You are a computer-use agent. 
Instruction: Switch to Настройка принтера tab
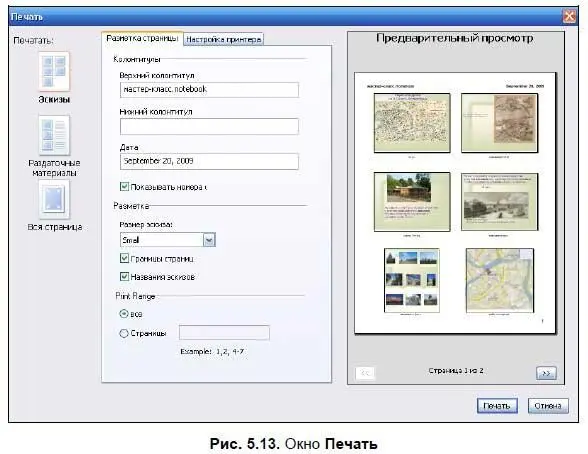[224, 39]
